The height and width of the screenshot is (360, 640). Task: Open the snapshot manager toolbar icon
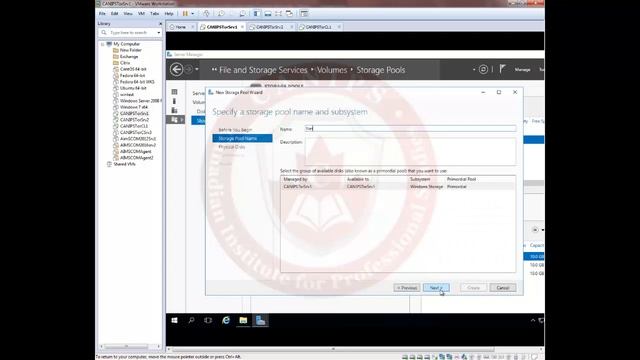point(242,13)
